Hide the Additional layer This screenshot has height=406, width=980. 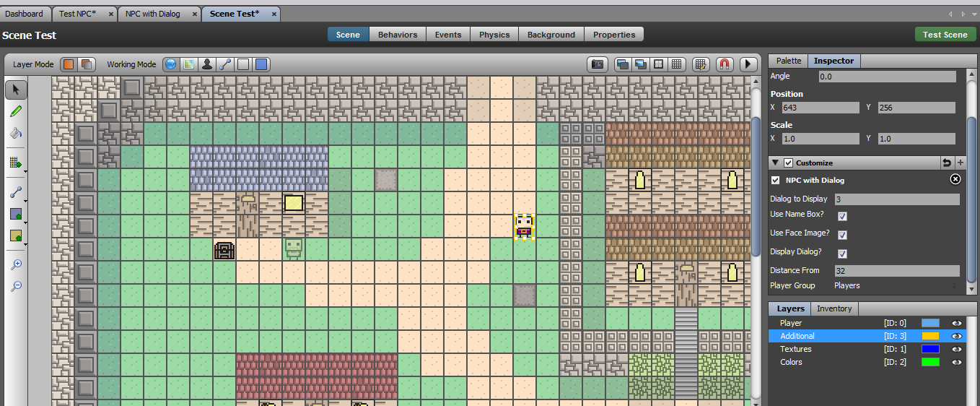click(x=957, y=336)
